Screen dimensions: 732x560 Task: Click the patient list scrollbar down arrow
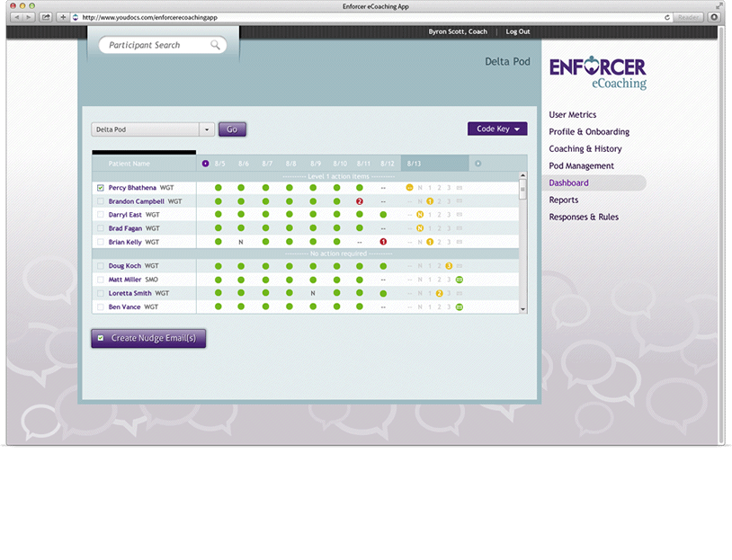pos(523,308)
